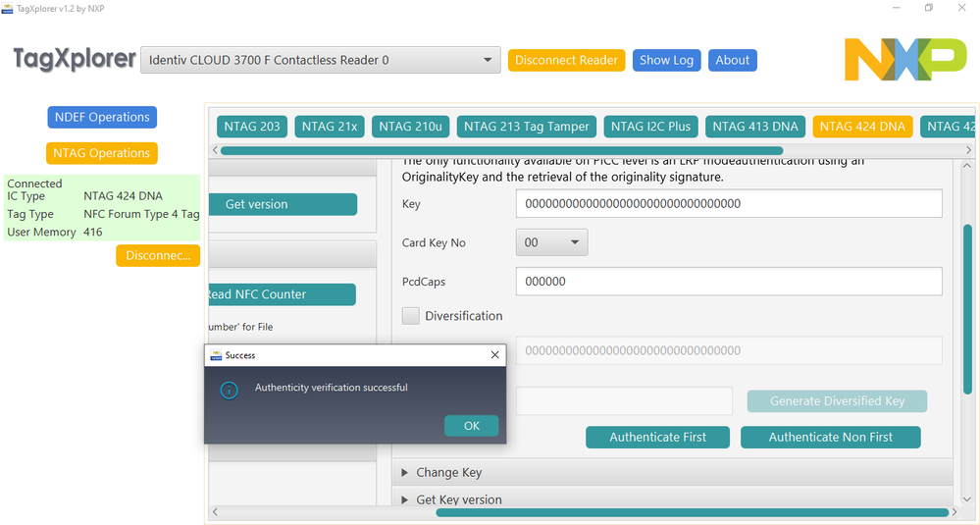Click Generate Diversified Key button
Image resolution: width=980 pixels, height=525 pixels.
(x=837, y=401)
